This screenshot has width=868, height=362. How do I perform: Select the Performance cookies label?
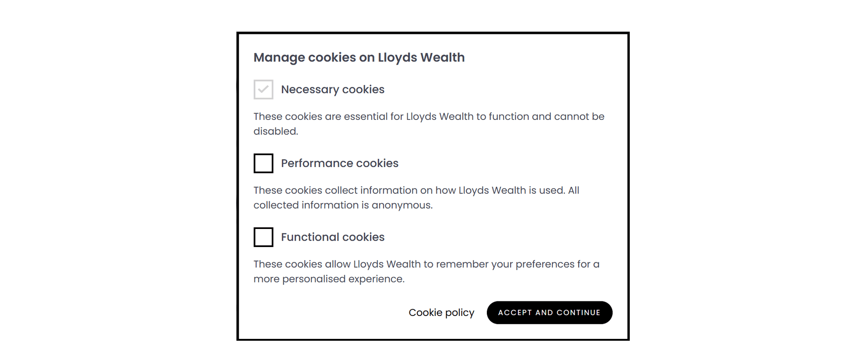click(x=340, y=163)
